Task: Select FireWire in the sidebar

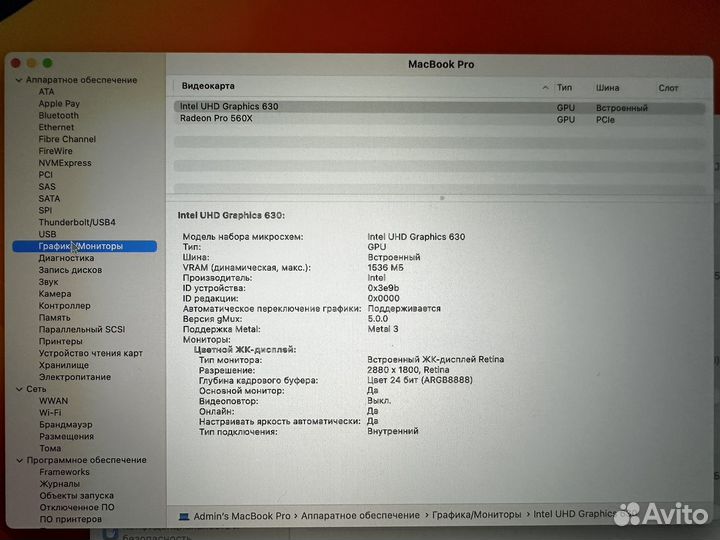Action: [55, 151]
